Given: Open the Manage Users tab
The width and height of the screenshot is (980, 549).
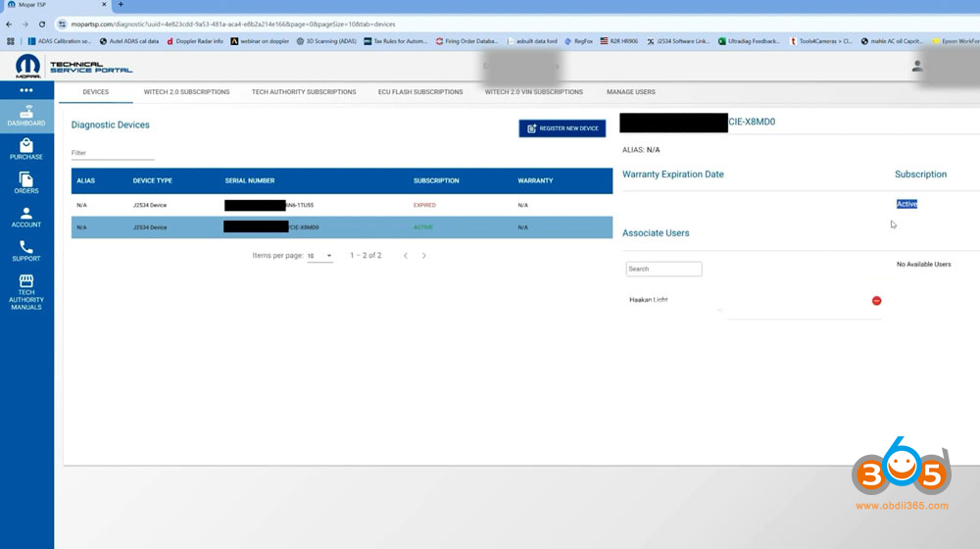Looking at the screenshot, I should [630, 92].
